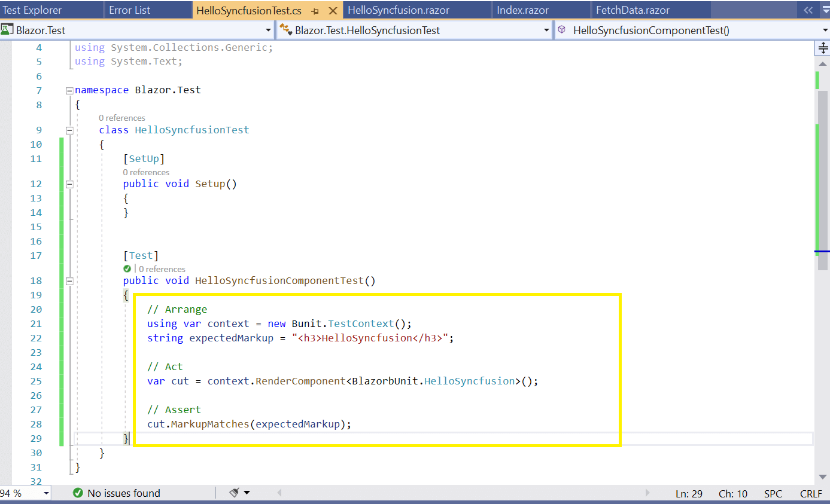
Task: Click the CRLF line ending indicator
Action: (x=811, y=493)
